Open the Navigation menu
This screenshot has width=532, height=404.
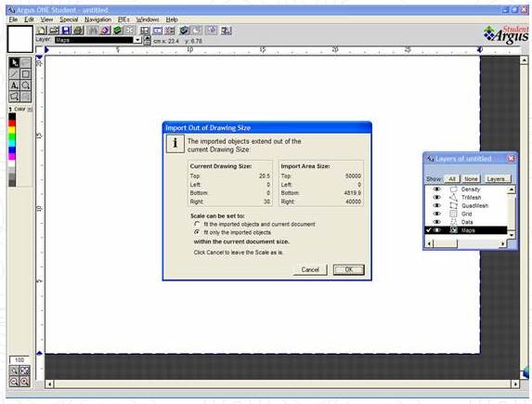tap(98, 20)
